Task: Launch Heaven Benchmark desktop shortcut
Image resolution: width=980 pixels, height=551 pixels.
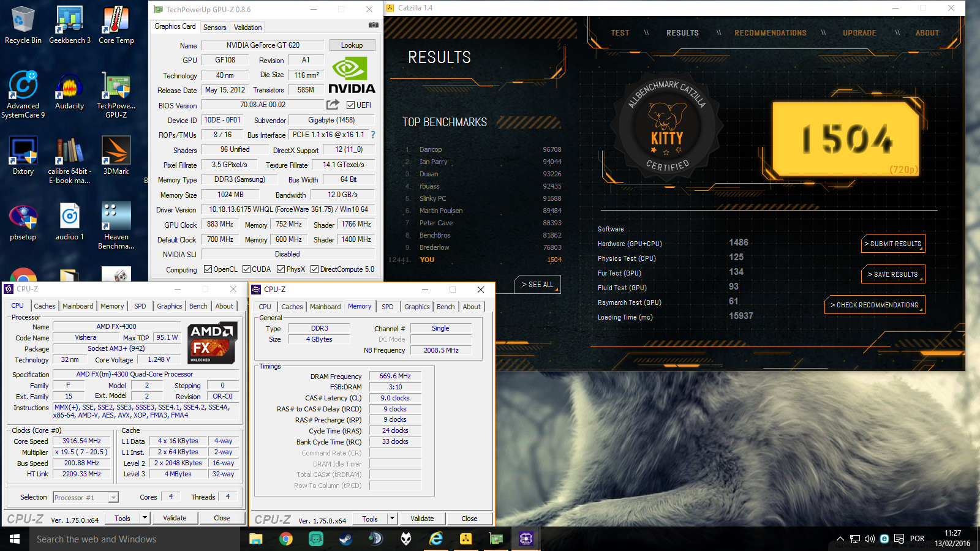Action: tap(116, 226)
